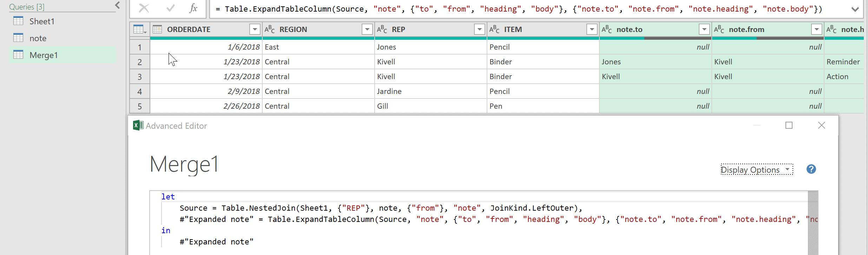Screen dimensions: 868x255
Task: Open the note.to column filter dropdown
Action: click(x=704, y=30)
